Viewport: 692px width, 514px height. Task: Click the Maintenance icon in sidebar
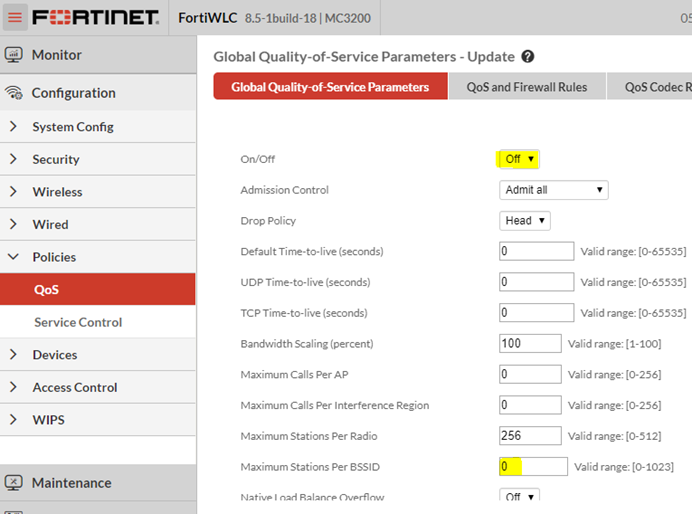point(14,483)
